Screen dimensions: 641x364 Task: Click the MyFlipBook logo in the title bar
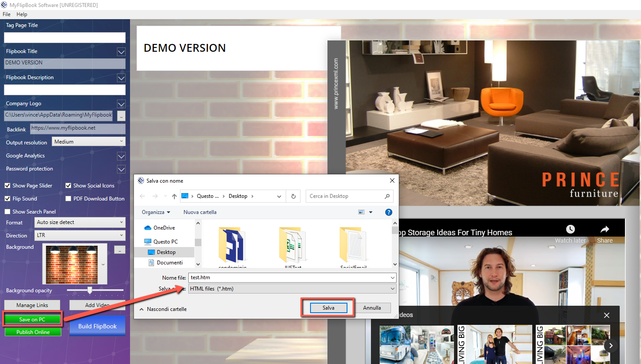click(5, 5)
